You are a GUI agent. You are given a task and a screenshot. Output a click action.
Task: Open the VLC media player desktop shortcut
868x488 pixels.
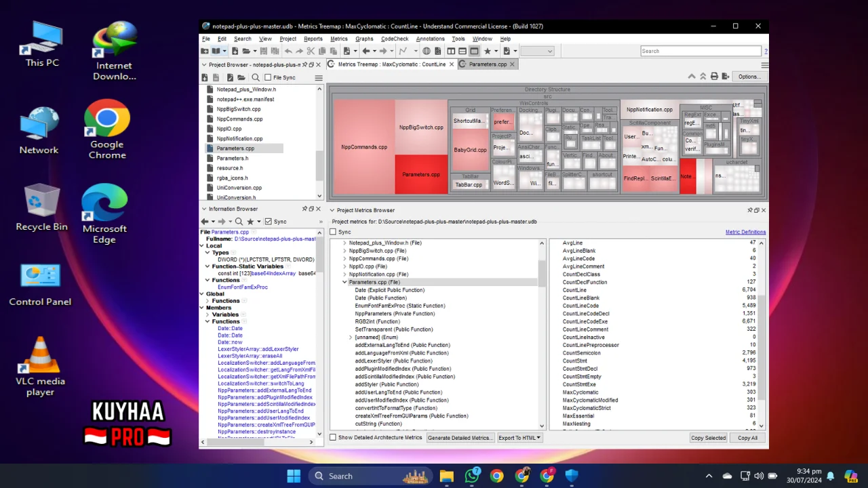[x=41, y=366]
